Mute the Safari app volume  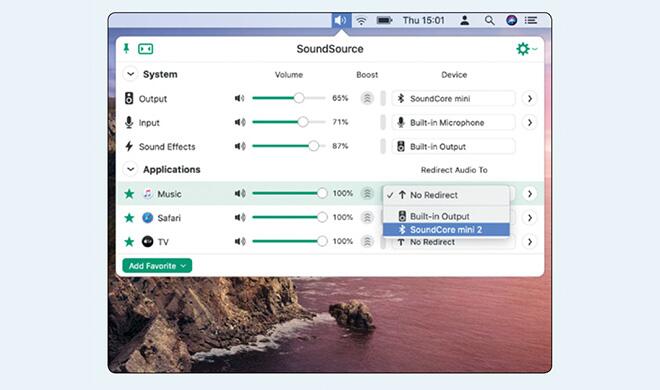pos(240,218)
